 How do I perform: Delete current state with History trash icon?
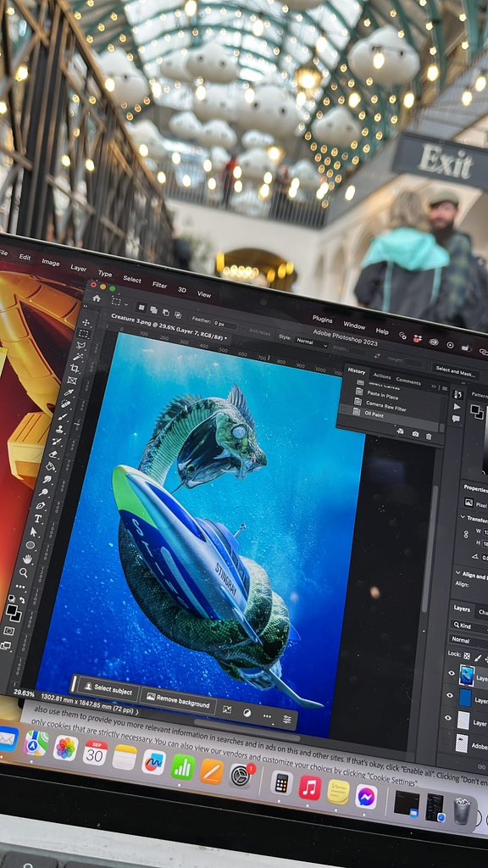tap(428, 437)
